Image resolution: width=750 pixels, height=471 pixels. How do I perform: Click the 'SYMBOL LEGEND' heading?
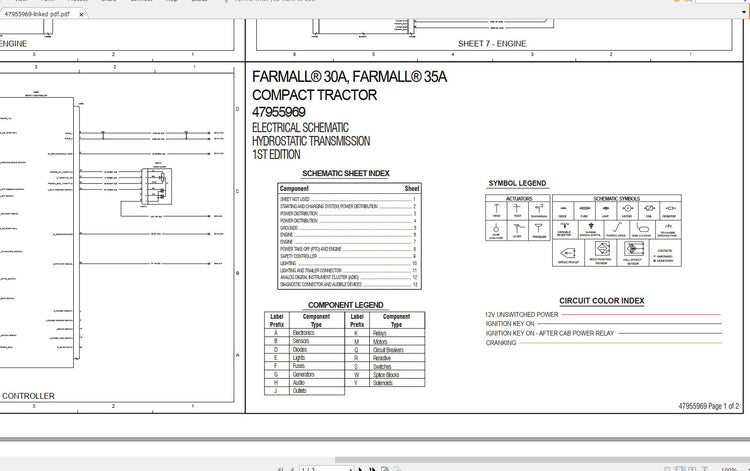(517, 183)
